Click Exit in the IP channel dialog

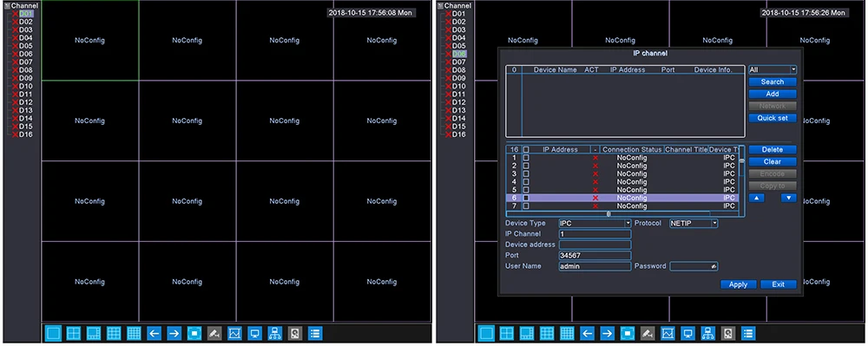pos(779,284)
